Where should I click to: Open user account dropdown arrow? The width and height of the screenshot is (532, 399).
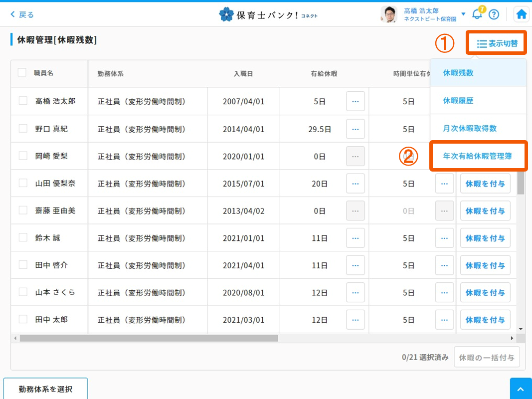(x=464, y=14)
